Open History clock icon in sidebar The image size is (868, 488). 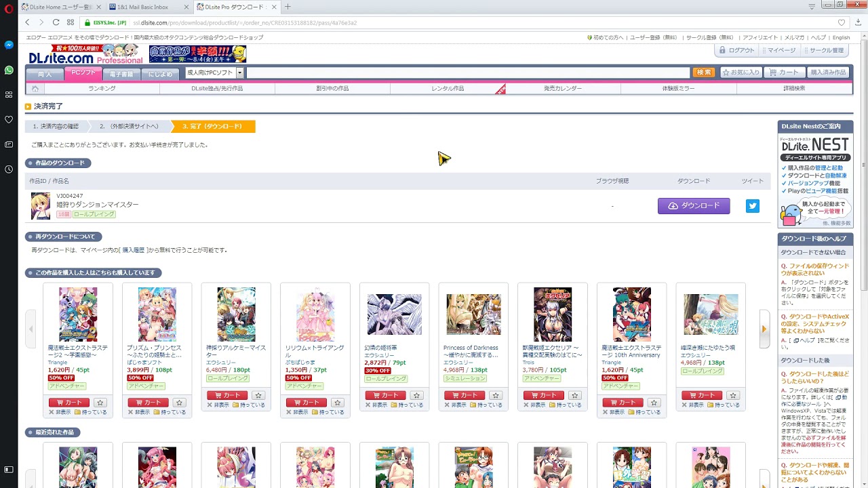pyautogui.click(x=9, y=169)
